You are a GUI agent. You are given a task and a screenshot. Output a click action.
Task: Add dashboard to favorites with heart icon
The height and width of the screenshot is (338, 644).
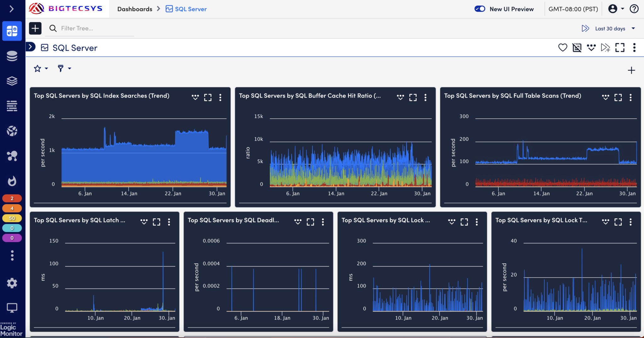click(x=563, y=48)
